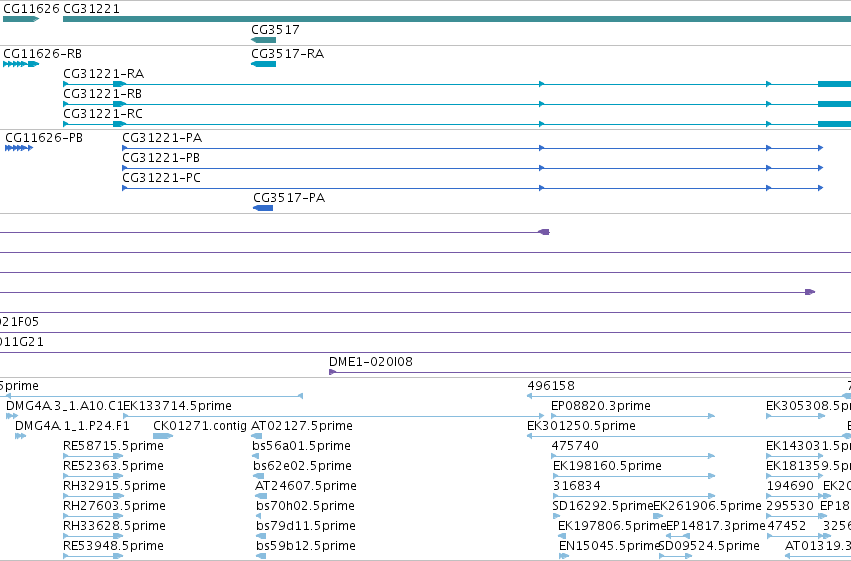851x561 pixels.
Task: Click the EP14817.3prime label
Action: pyautogui.click(x=715, y=525)
